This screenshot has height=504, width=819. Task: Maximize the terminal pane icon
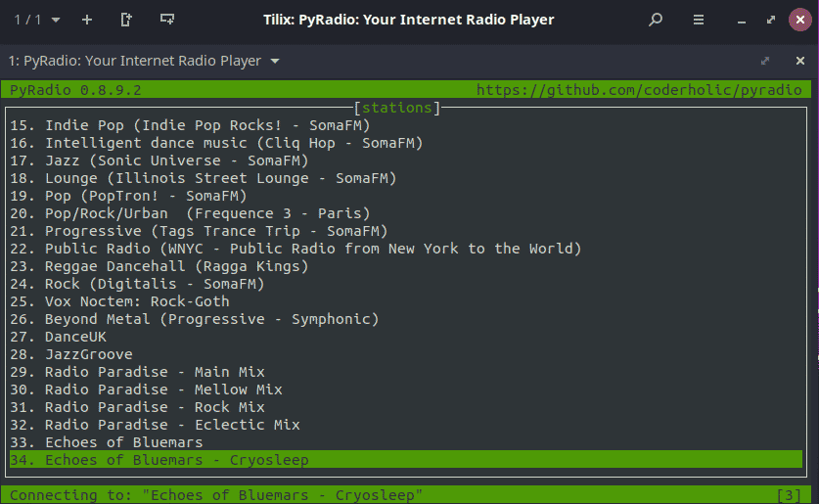765,61
